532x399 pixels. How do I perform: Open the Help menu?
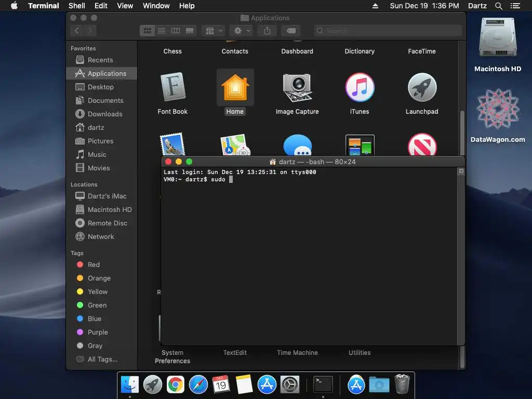187,6
